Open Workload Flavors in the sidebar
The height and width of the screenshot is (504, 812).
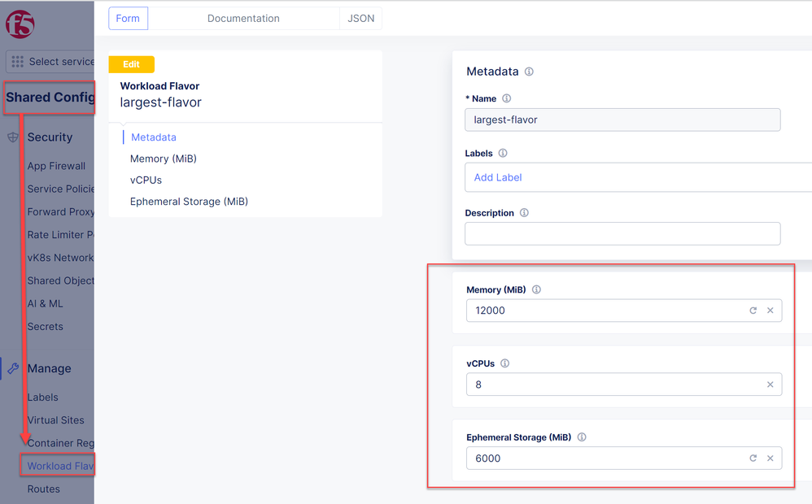pyautogui.click(x=60, y=466)
